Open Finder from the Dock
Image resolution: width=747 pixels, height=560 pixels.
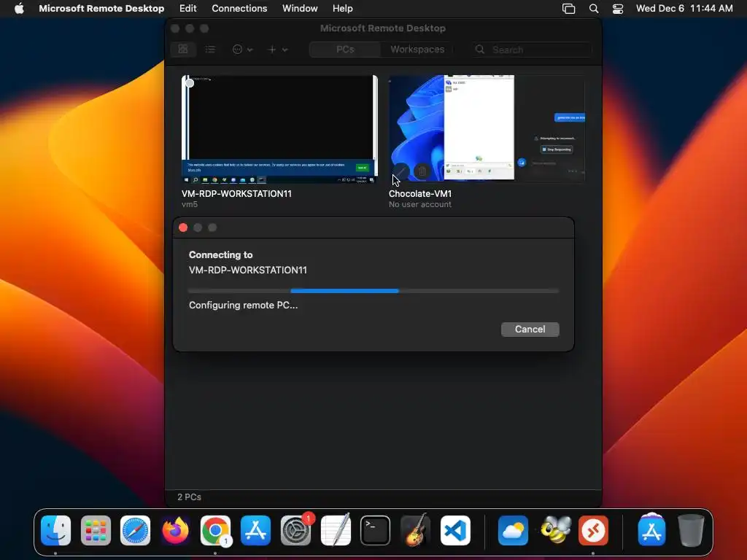[x=55, y=531]
